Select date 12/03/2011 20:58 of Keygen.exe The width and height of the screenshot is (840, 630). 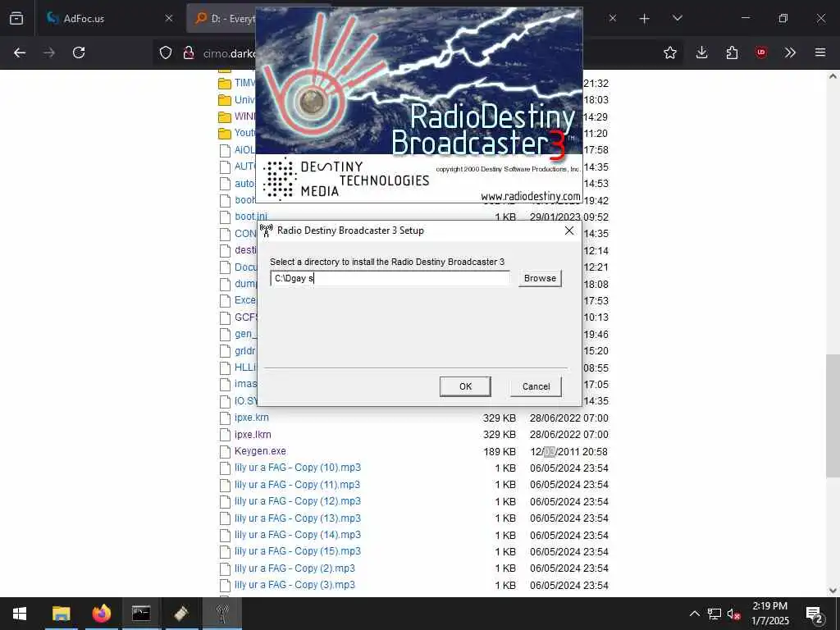pyautogui.click(x=569, y=452)
